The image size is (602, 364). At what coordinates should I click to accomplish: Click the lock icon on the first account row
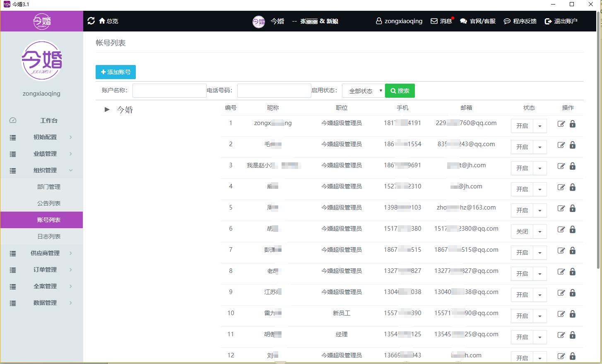click(x=573, y=124)
